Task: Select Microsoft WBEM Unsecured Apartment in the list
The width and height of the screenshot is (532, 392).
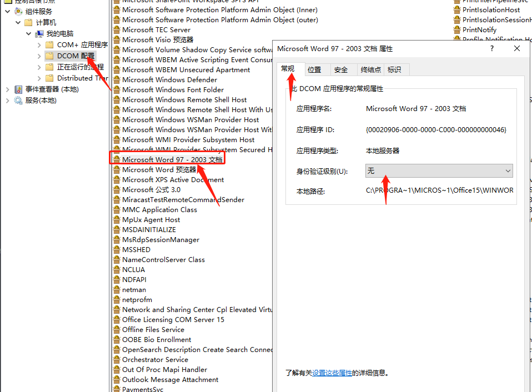Action: point(186,70)
